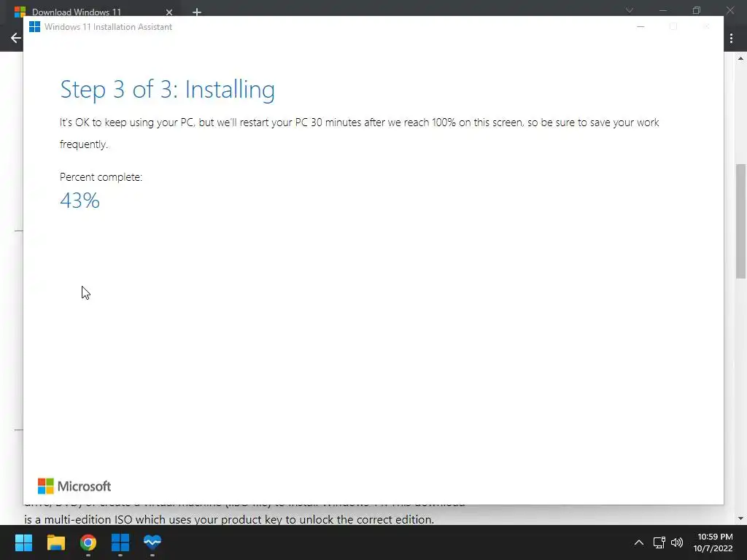747x560 pixels.
Task: Open File Explorer from the taskbar
Action: [x=55, y=542]
